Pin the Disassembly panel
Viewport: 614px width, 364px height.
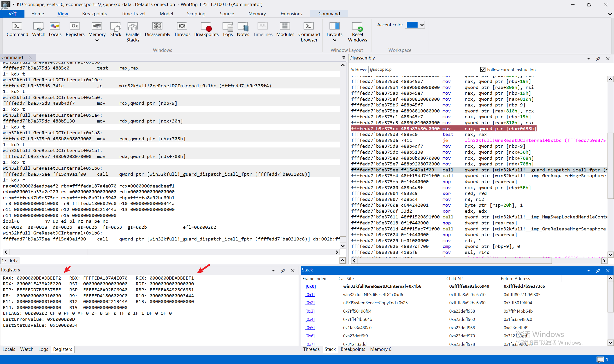(598, 59)
